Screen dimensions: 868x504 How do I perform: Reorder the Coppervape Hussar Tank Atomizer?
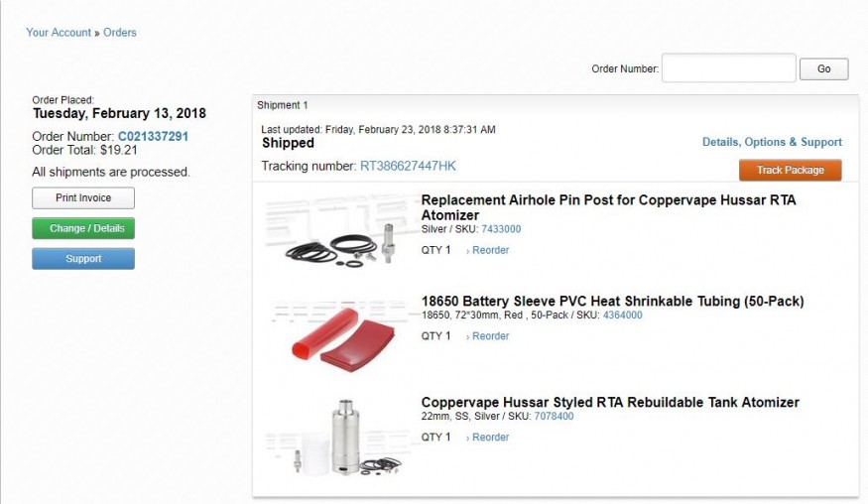tap(488, 438)
